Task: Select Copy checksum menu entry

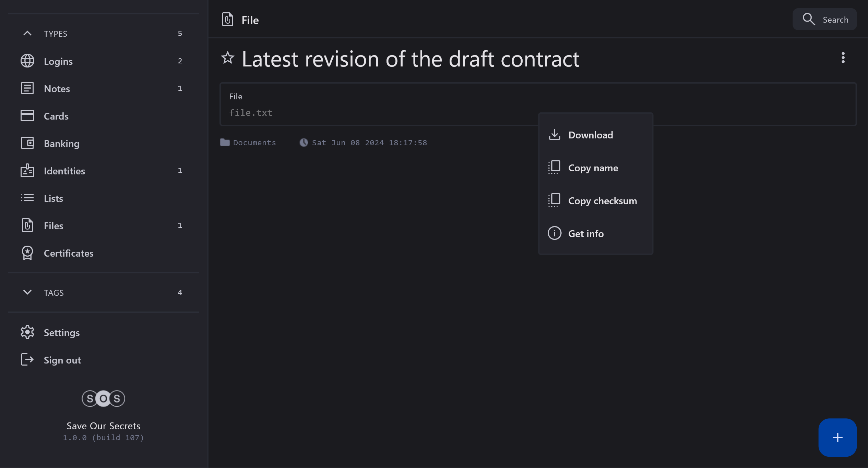Action: pyautogui.click(x=602, y=201)
